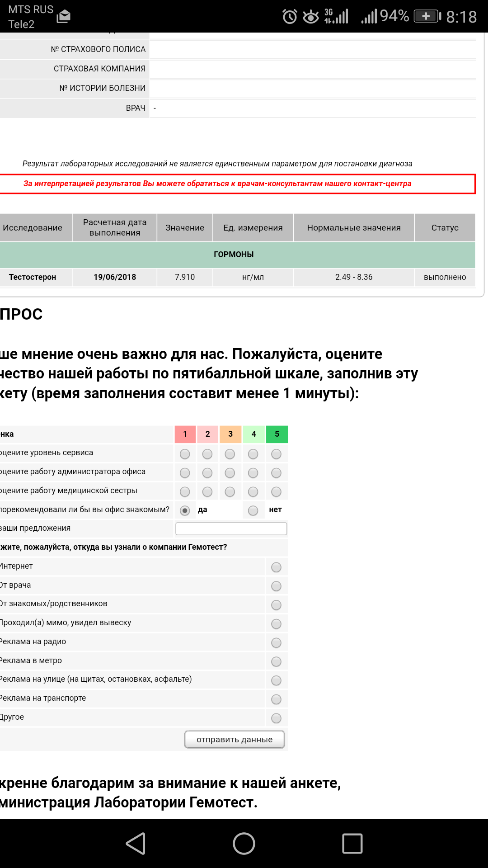Image resolution: width=488 pixels, height=868 pixels.
Task: Tap the mail notification icon in status bar
Action: coord(64,17)
